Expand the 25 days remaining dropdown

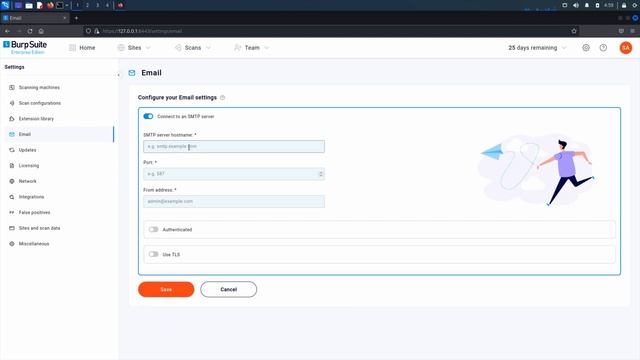coord(537,48)
